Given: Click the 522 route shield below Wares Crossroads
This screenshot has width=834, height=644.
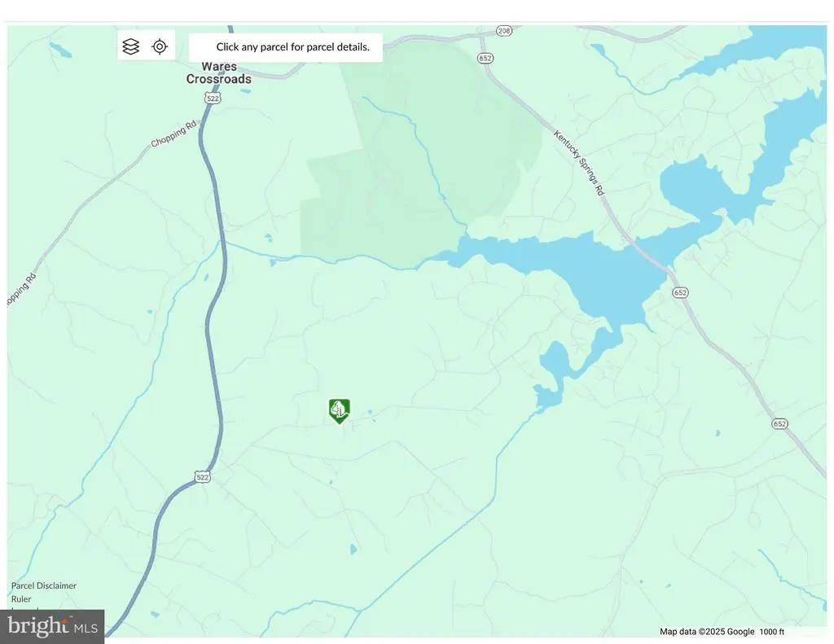Looking at the screenshot, I should [x=213, y=98].
